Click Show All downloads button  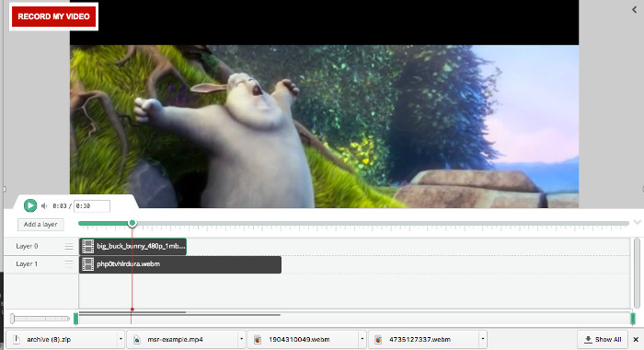coord(603,339)
